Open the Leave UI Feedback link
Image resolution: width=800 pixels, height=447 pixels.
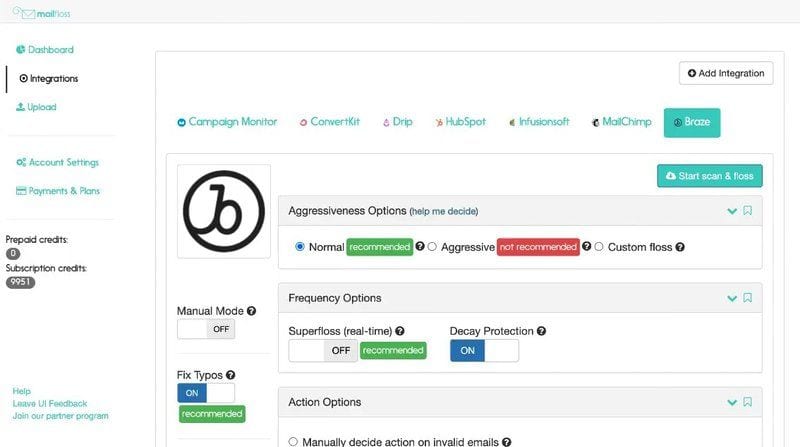tap(50, 403)
